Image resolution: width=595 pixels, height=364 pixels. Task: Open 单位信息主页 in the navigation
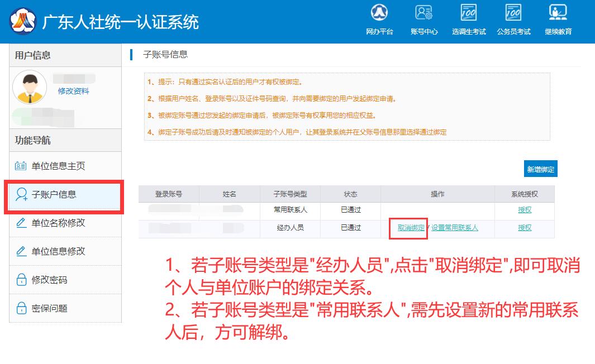click(x=58, y=166)
